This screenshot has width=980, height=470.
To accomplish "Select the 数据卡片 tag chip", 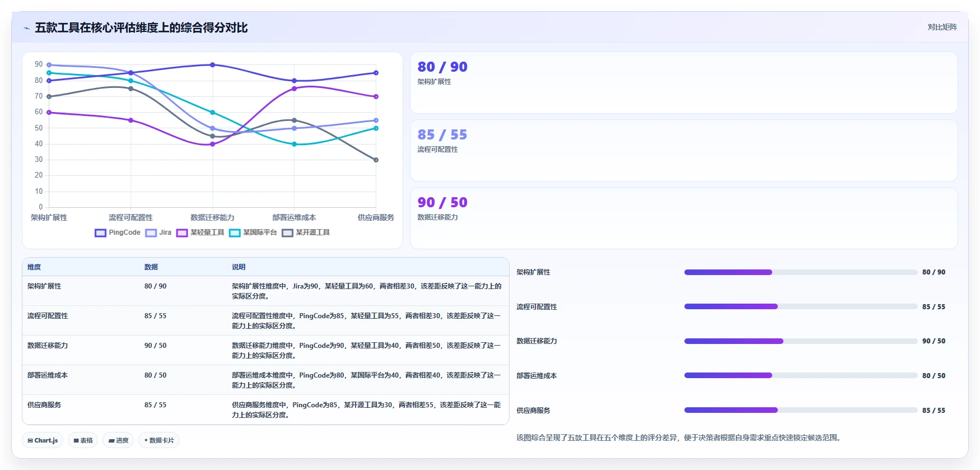I will (x=159, y=440).
